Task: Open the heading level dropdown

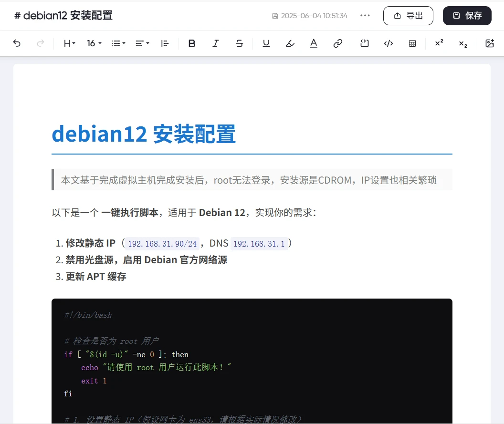Action: (x=69, y=43)
